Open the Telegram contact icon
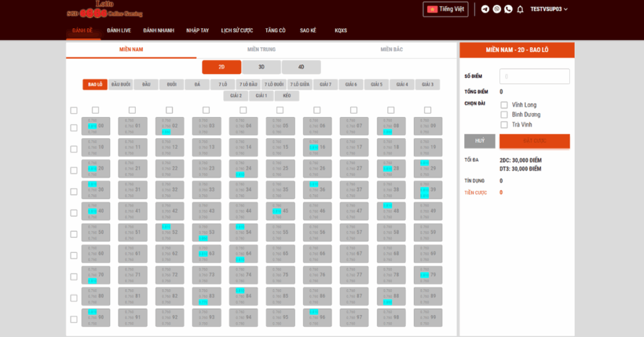The height and width of the screenshot is (337, 644). [485, 9]
